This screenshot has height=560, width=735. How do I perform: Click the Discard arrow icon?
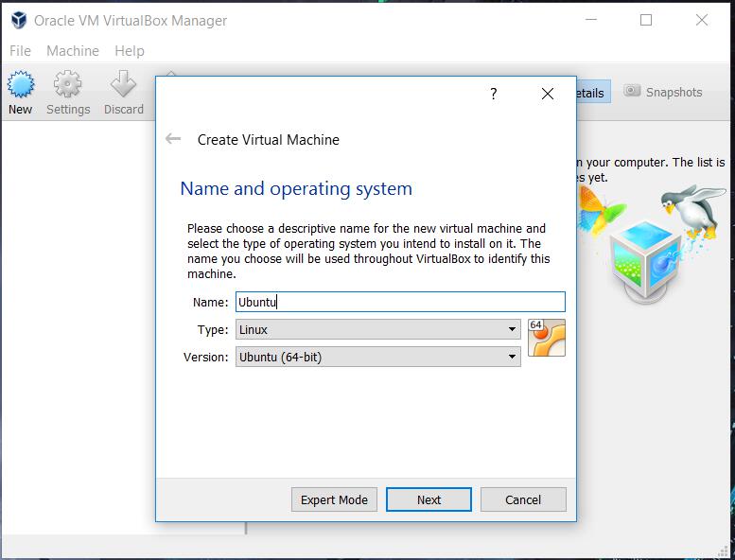click(x=123, y=84)
